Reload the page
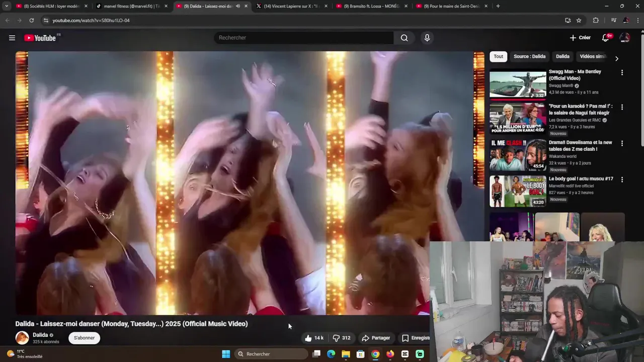This screenshot has width=644, height=362. click(x=31, y=20)
